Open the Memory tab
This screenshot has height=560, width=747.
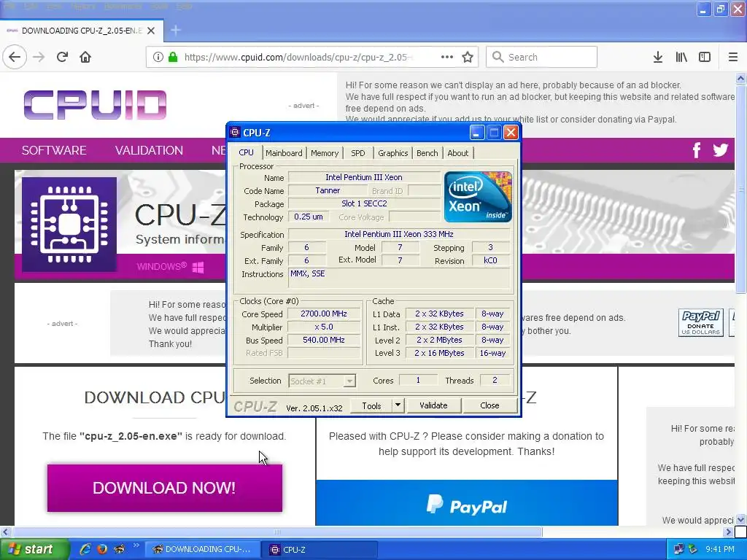pos(325,153)
